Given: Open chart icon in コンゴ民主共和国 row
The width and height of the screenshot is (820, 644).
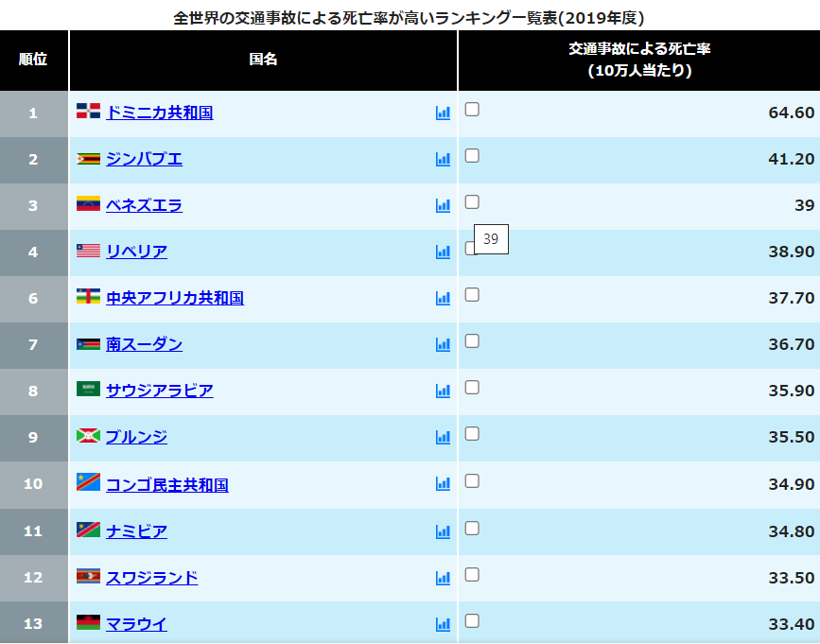Looking at the screenshot, I should click(443, 484).
